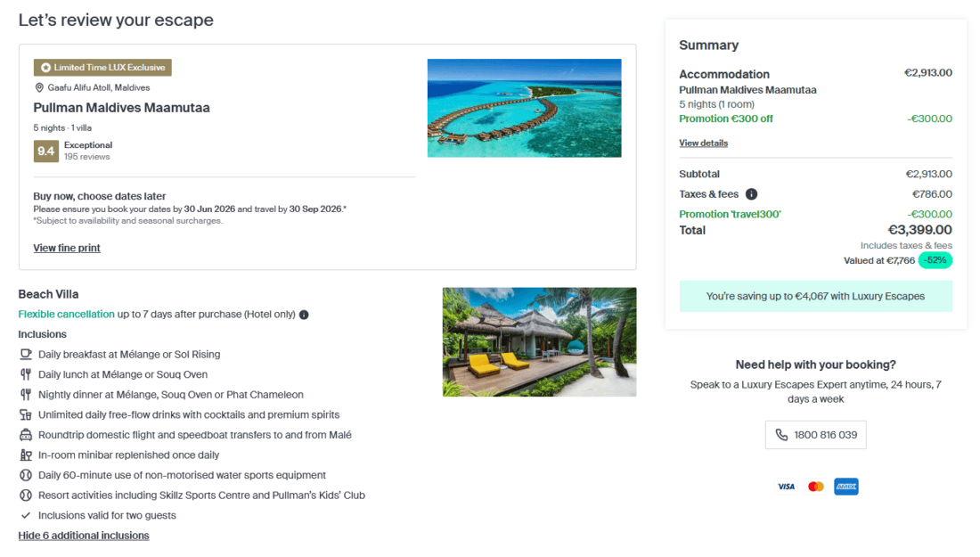Click the location pin icon
Screen dimensions: 980x557
click(x=39, y=88)
